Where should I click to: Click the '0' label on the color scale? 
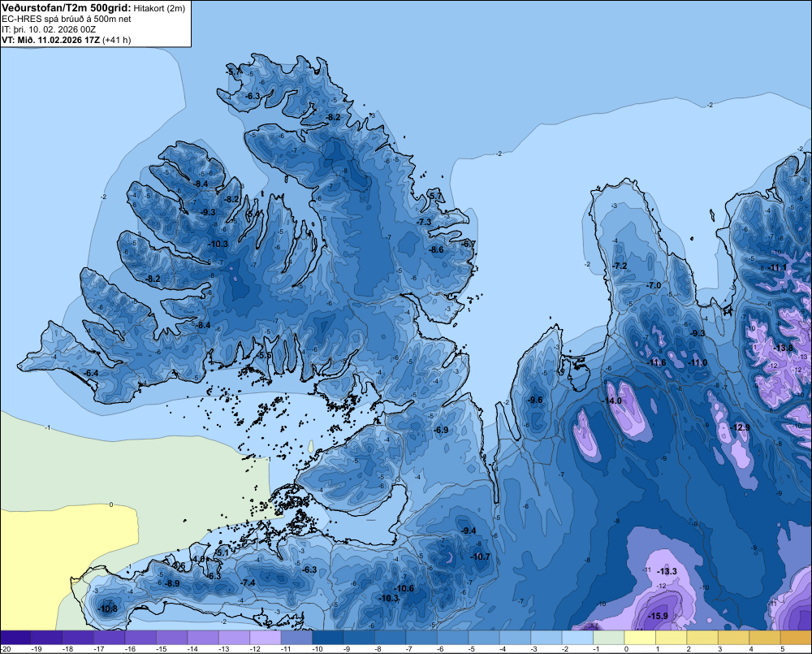pos(626,649)
